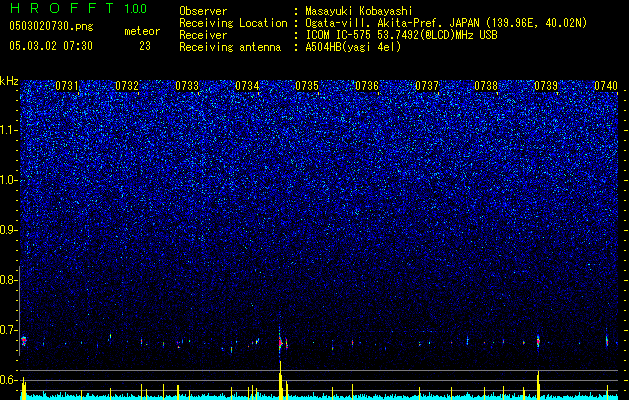Click the 0735 time marker
Image resolution: width=629 pixels, height=400 pixels.
(307, 86)
